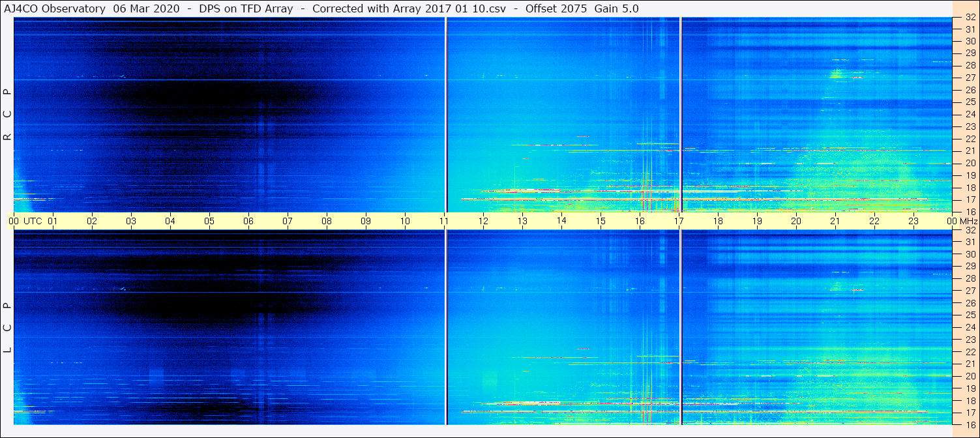Select the 02 hour mark on time axis
The width and height of the screenshot is (980, 438).
point(92,221)
